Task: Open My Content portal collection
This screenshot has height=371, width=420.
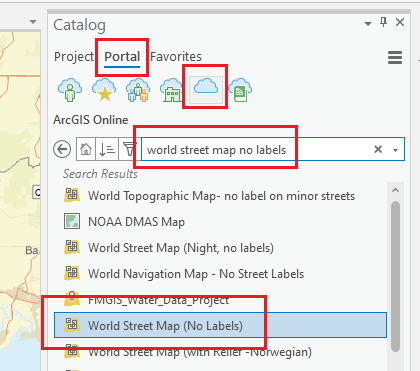Action: click(x=70, y=90)
